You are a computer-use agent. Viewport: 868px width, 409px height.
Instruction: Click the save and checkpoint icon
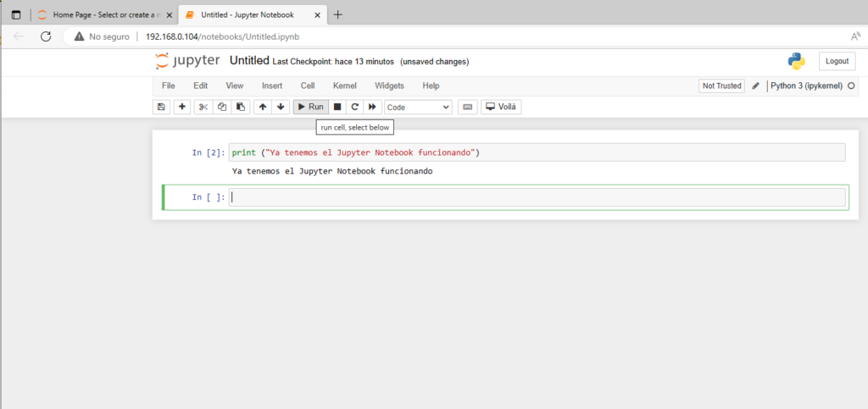coord(161,107)
